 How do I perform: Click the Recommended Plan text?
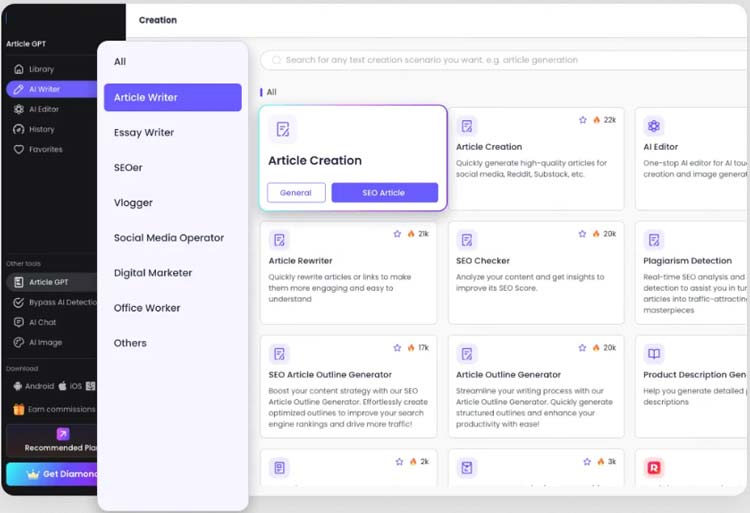pos(61,448)
